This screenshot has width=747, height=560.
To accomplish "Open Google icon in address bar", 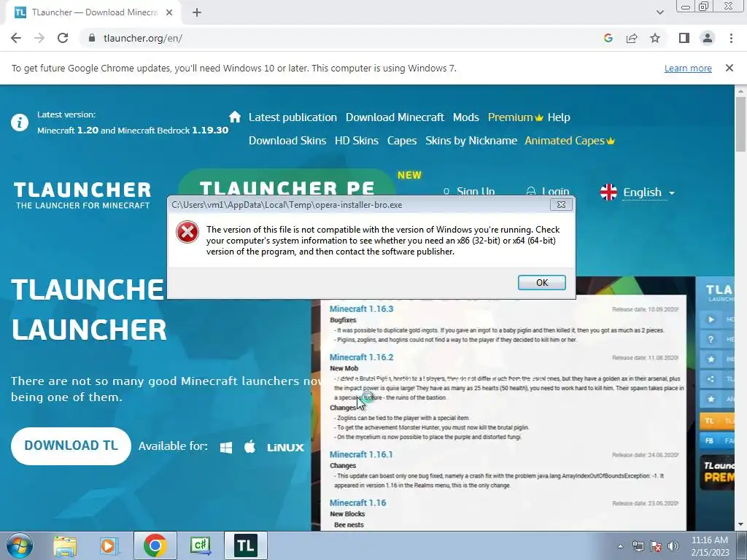I will click(608, 38).
